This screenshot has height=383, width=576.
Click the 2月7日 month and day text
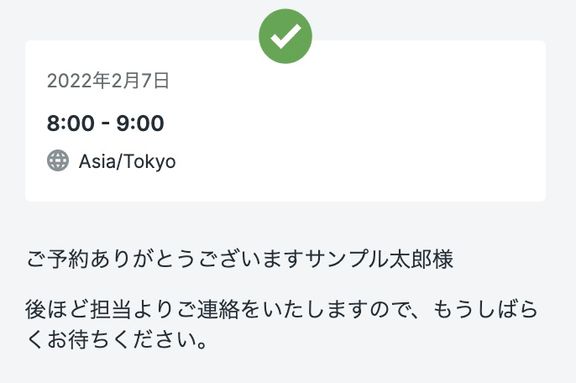point(140,81)
